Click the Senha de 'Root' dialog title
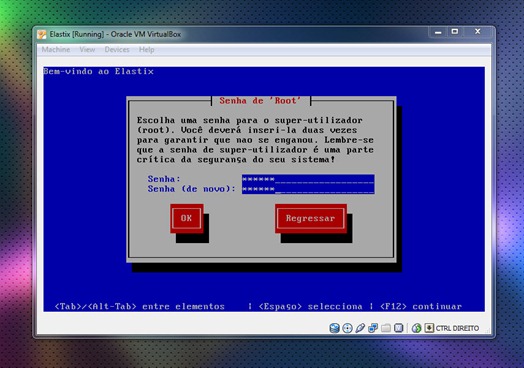Image resolution: width=524 pixels, height=368 pixels. pyautogui.click(x=260, y=101)
